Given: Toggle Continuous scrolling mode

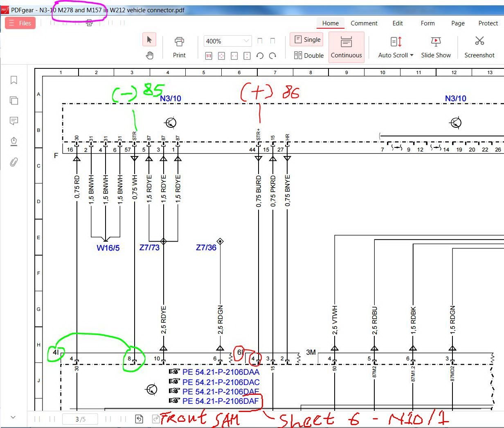Looking at the screenshot, I should point(346,47).
